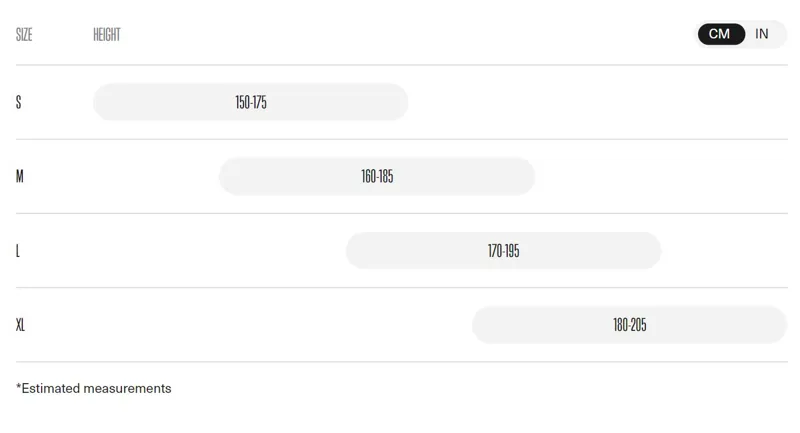The height and width of the screenshot is (433, 800).
Task: Pick the Medium size height bar
Action: 377,177
